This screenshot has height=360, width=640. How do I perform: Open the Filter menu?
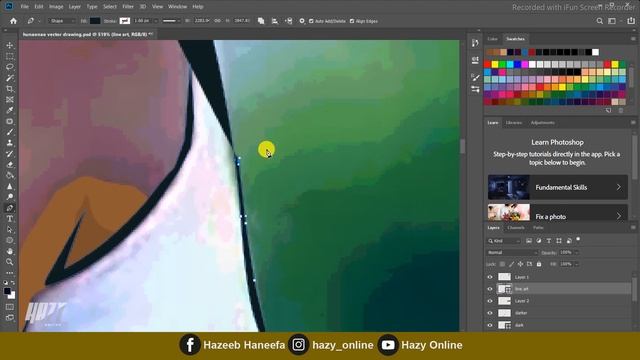128,7
